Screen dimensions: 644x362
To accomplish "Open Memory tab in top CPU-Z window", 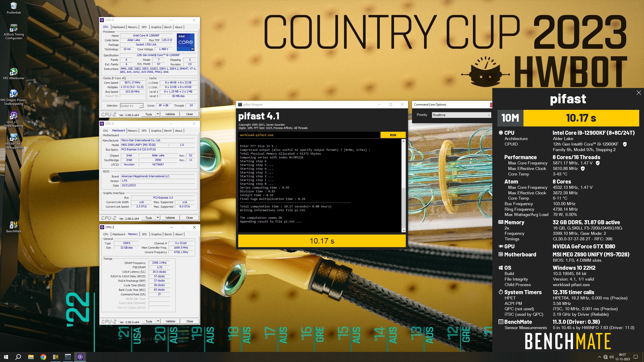I will [x=133, y=27].
